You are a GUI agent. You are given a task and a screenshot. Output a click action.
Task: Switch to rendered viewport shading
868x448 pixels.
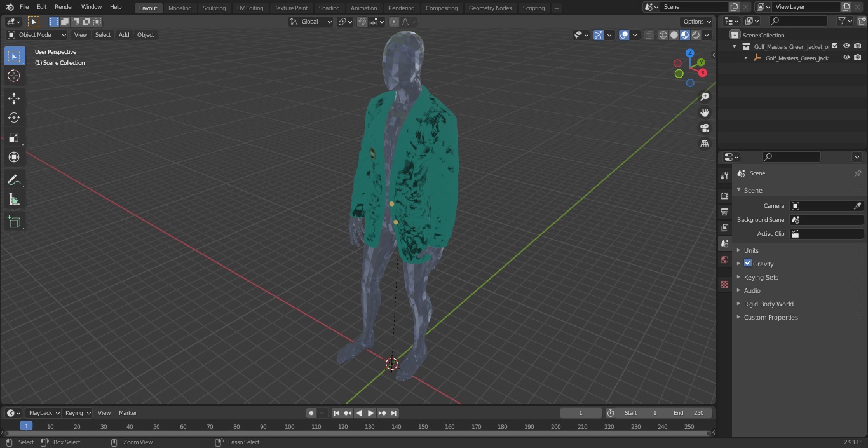pyautogui.click(x=696, y=35)
